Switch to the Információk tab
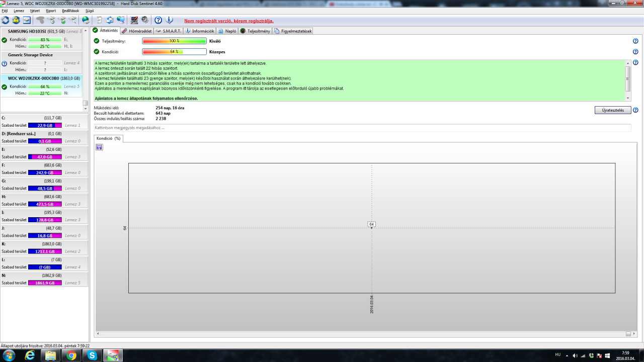The image size is (644, 362). (x=200, y=31)
